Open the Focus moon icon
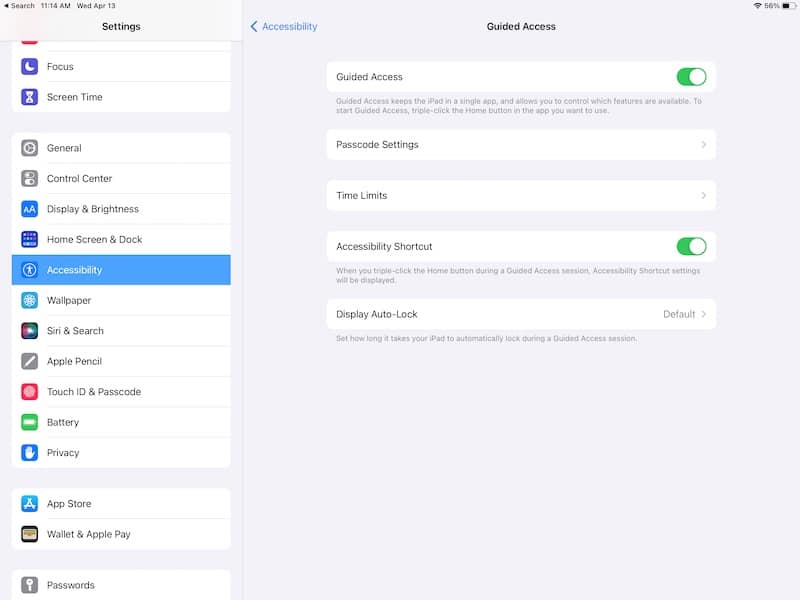 pos(30,66)
